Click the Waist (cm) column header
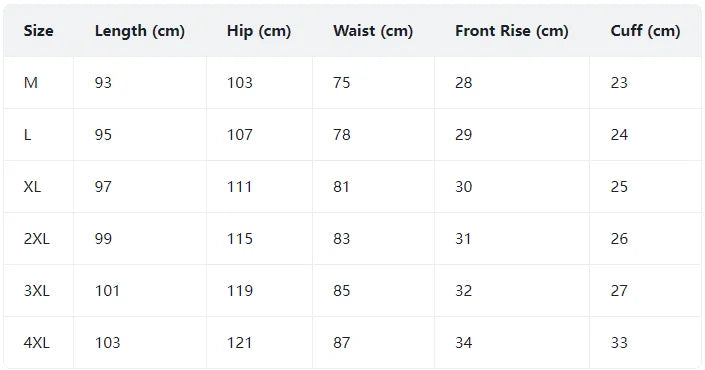Viewport: 705px width, 370px height. click(373, 31)
